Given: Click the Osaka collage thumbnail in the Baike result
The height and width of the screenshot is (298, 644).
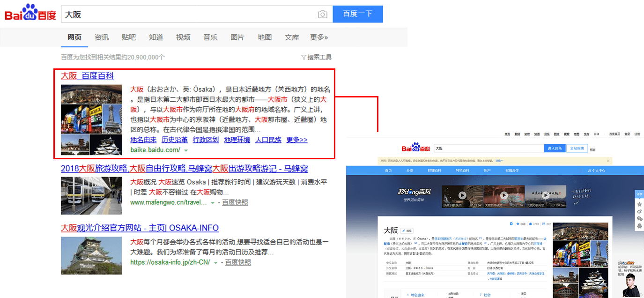Looking at the screenshot, I should point(91,120).
